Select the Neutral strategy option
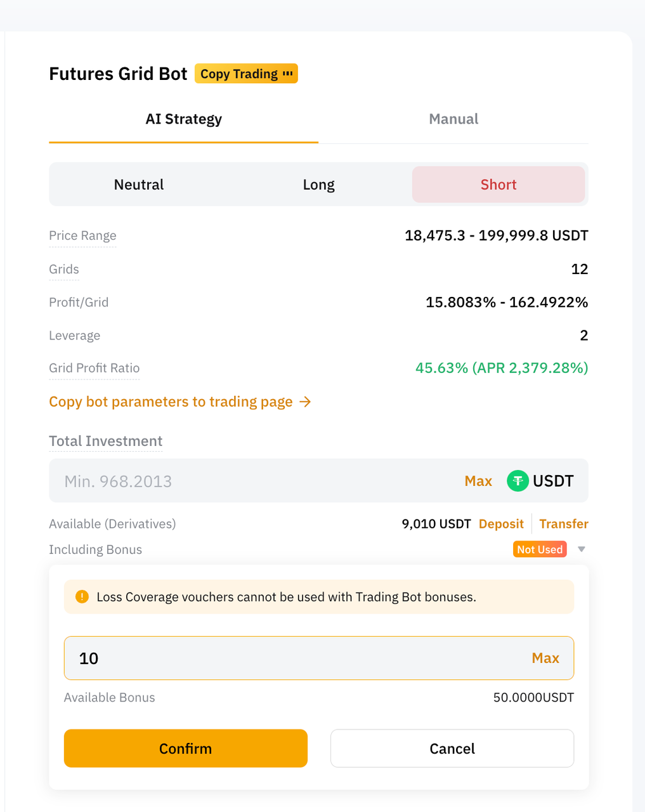Image resolution: width=645 pixels, height=812 pixels. 139,185
